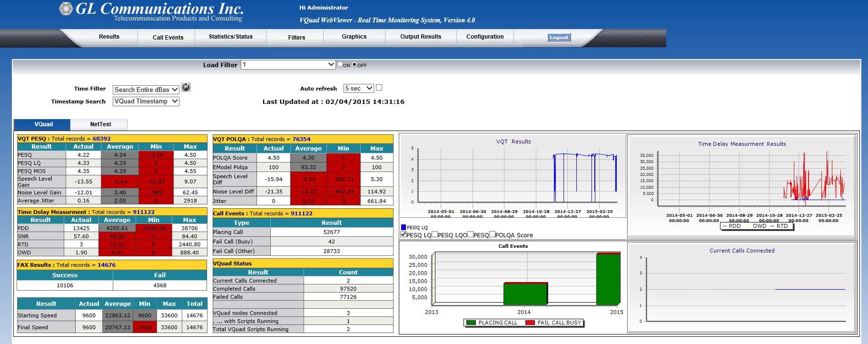Click the red FAIL CALL BUSY legend swatch
The width and height of the screenshot is (868, 344).
point(530,323)
